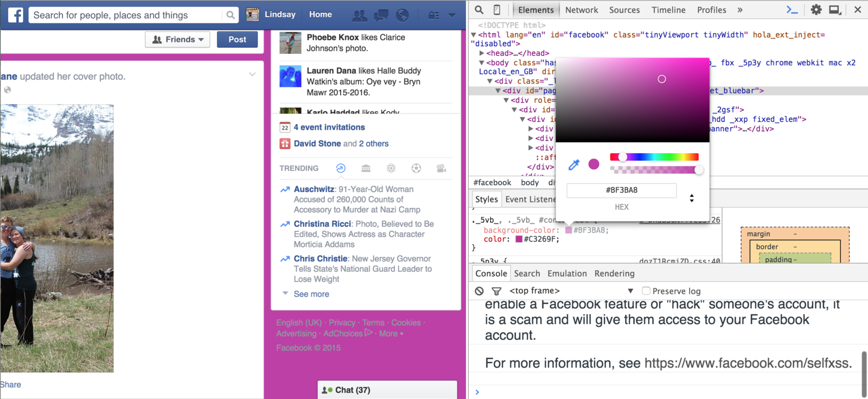Switch to the Network tab

pos(582,10)
